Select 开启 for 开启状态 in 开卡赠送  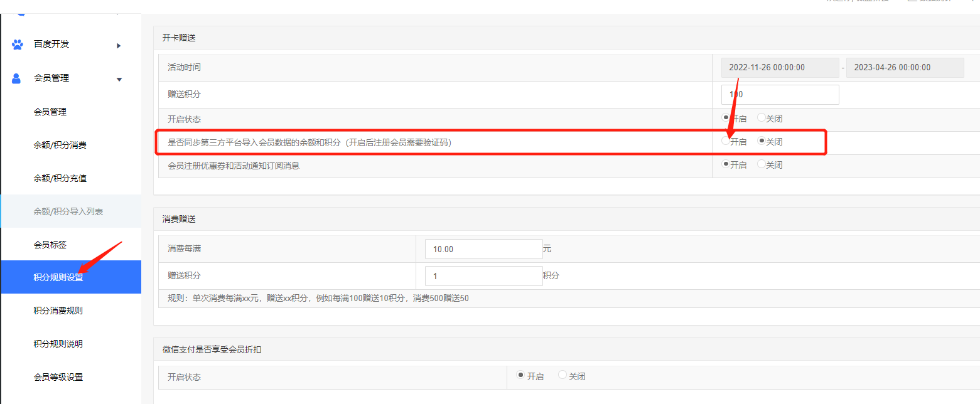(x=726, y=117)
